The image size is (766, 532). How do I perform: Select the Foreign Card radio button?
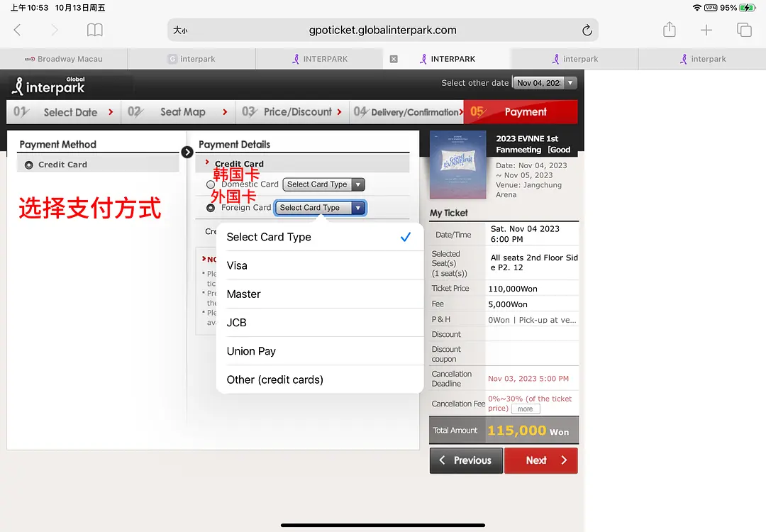tap(211, 208)
